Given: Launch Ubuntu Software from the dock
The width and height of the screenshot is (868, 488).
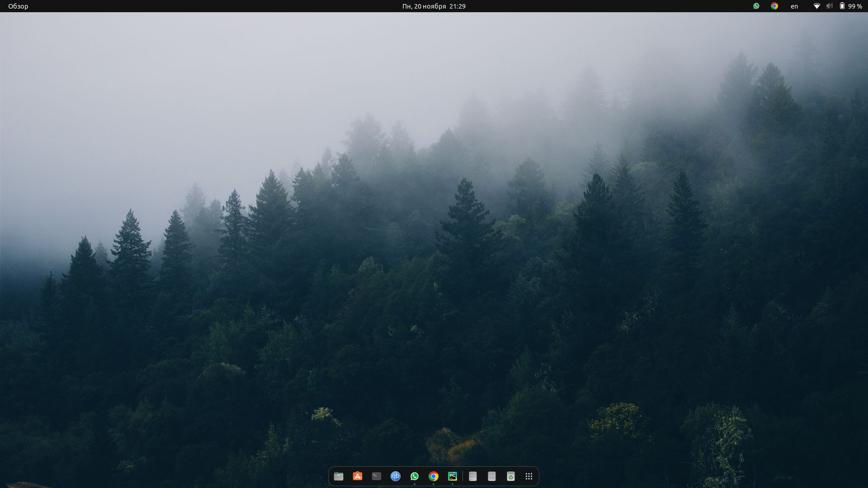Looking at the screenshot, I should 358,476.
